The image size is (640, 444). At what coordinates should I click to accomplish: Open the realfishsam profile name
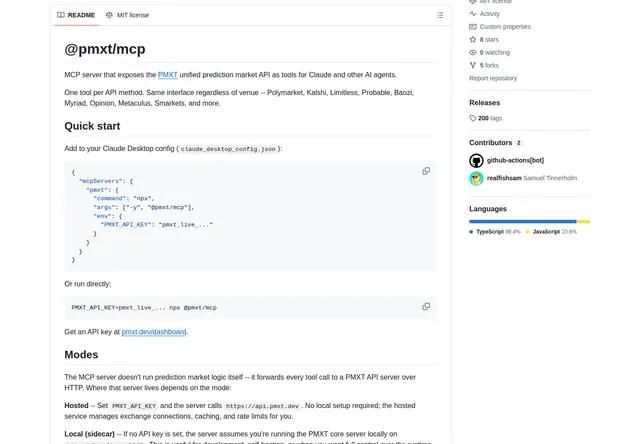pyautogui.click(x=504, y=178)
